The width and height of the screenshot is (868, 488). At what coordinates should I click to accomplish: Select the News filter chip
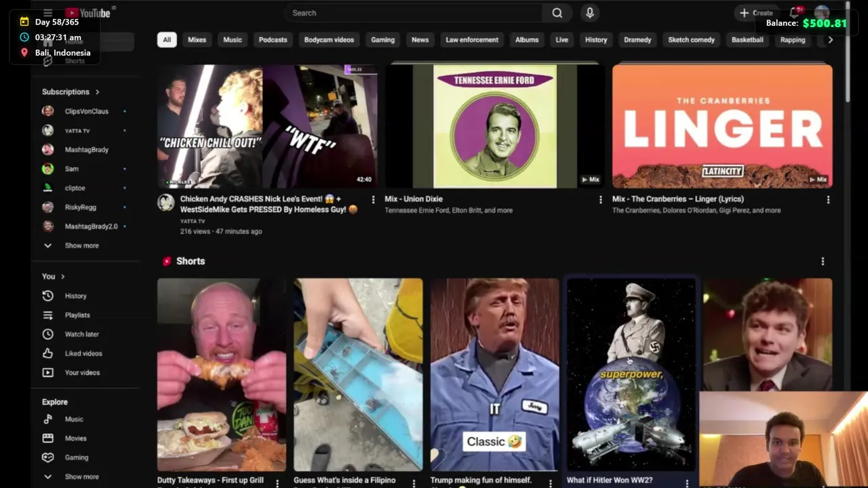point(420,39)
